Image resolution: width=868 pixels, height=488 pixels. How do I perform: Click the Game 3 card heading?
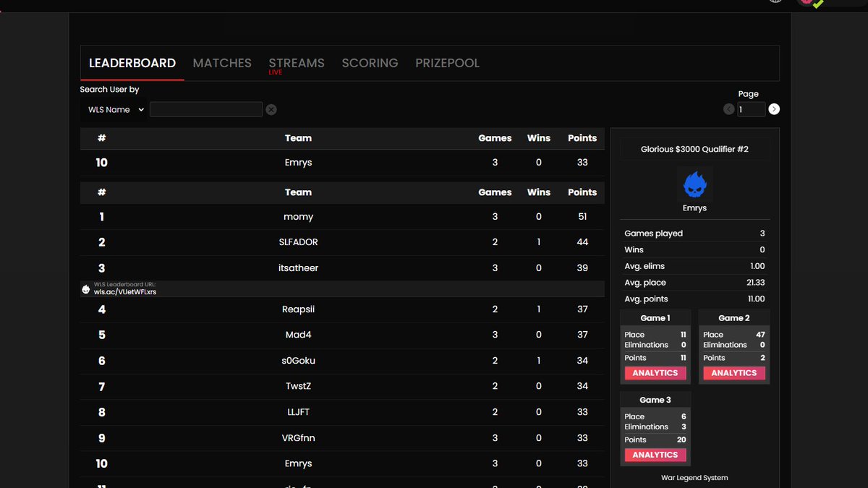655,400
